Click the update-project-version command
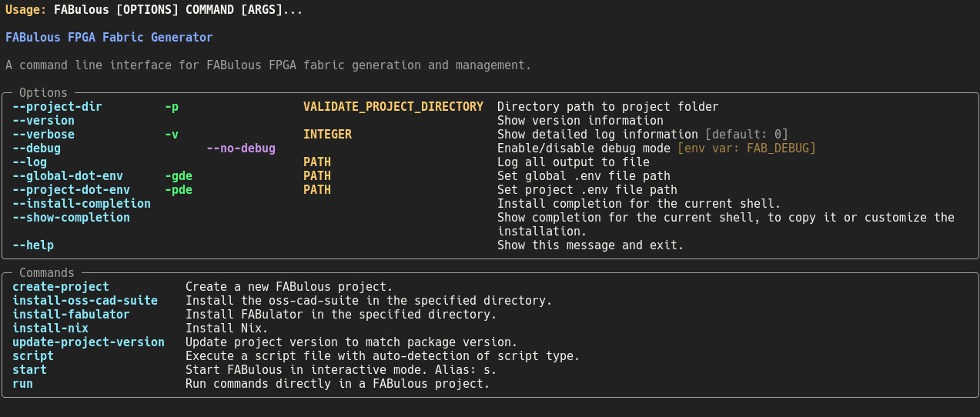This screenshot has width=980, height=417. (x=89, y=342)
